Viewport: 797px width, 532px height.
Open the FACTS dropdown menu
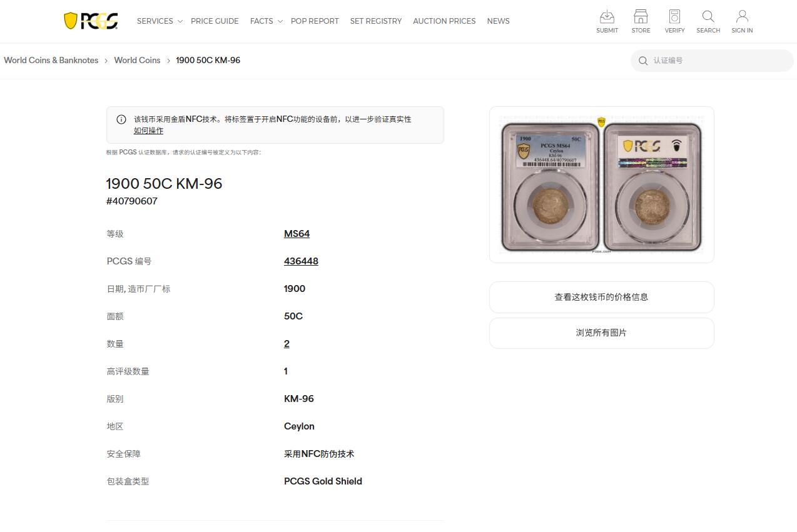coord(261,21)
